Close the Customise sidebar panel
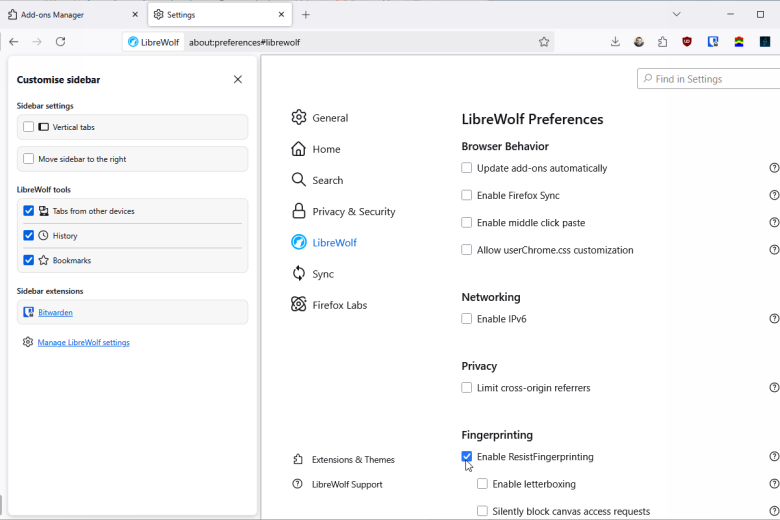This screenshot has height=520, width=780. click(238, 80)
